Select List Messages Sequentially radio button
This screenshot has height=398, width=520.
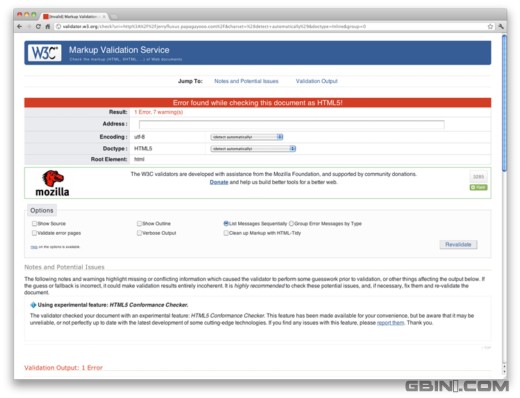coord(226,223)
